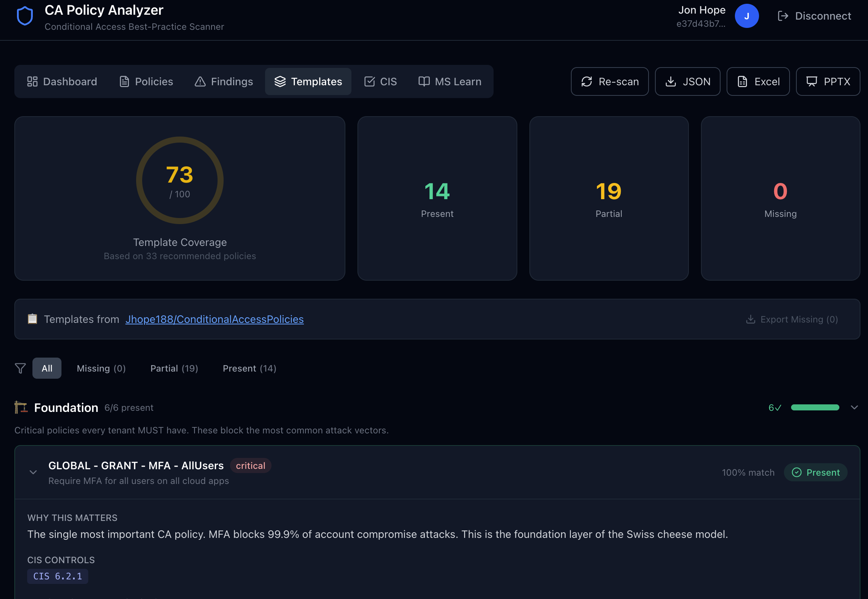Switch to the Policies tab
This screenshot has width=868, height=599.
coord(146,81)
